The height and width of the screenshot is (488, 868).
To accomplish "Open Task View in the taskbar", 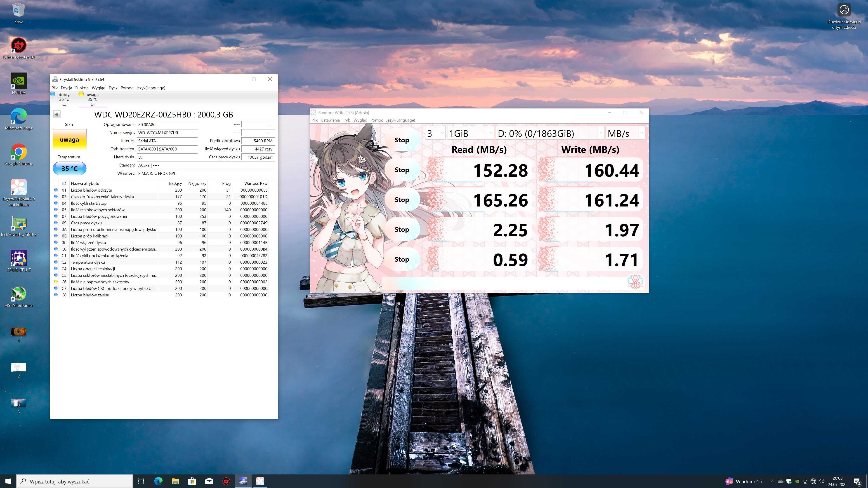I will pos(141,481).
